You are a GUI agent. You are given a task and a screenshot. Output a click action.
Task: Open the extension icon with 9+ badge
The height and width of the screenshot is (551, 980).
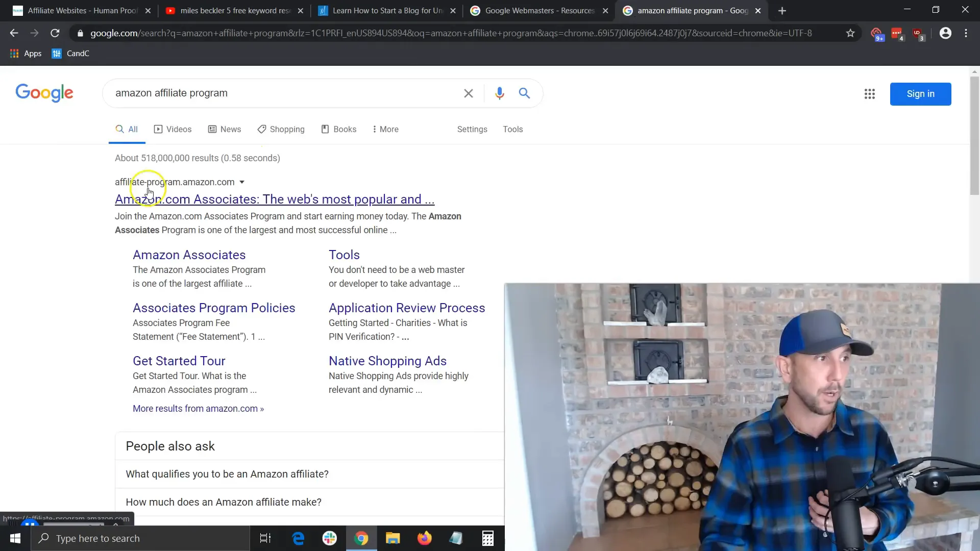[877, 34]
